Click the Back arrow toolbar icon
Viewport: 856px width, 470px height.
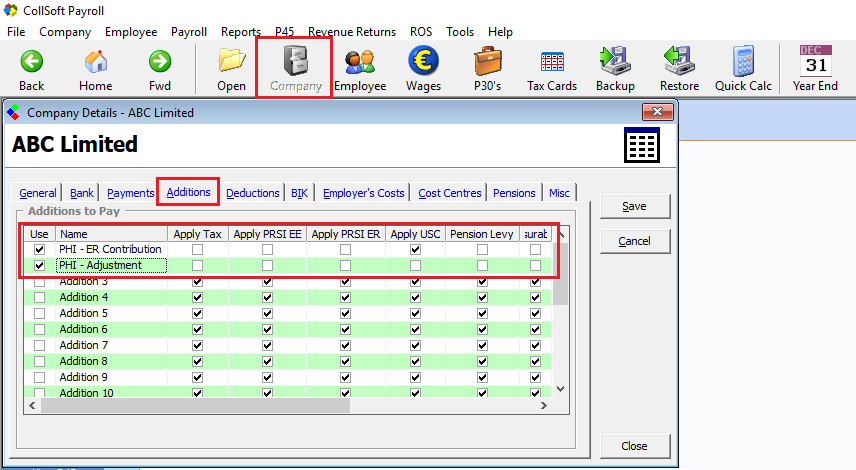click(31, 62)
